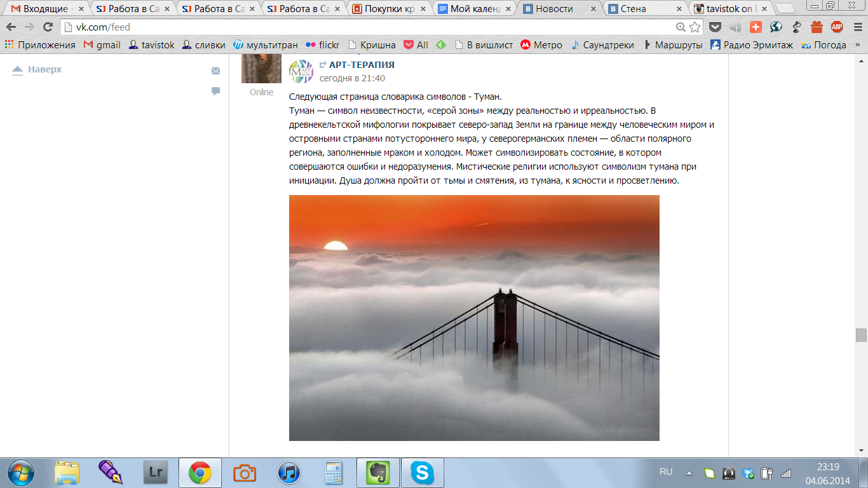
Task: Click the page vertical scrollbar thumb
Action: pos(861,335)
